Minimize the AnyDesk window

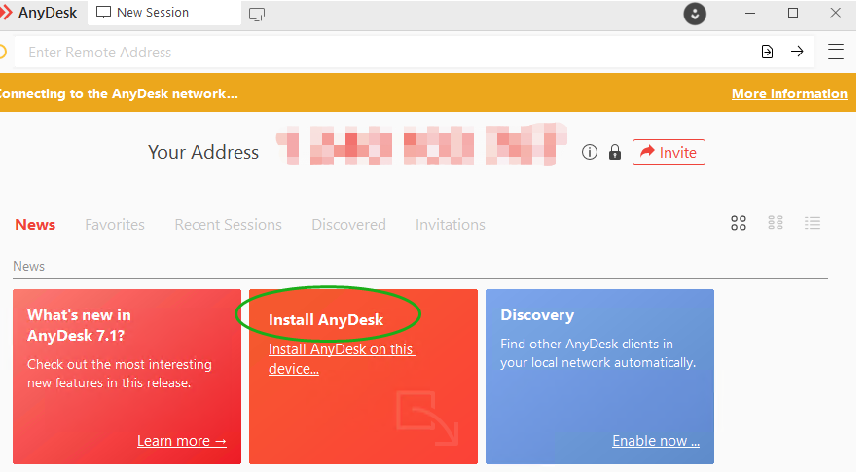click(750, 13)
